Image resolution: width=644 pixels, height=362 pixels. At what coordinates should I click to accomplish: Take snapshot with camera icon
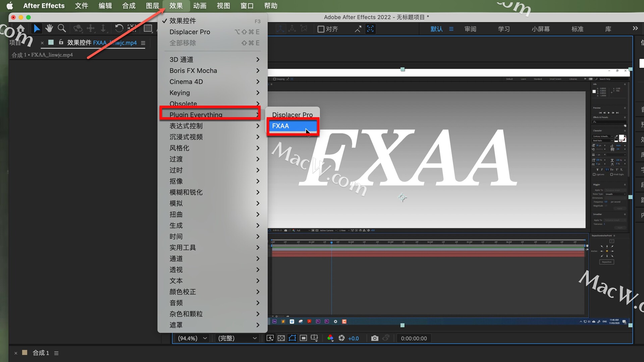pos(375,338)
